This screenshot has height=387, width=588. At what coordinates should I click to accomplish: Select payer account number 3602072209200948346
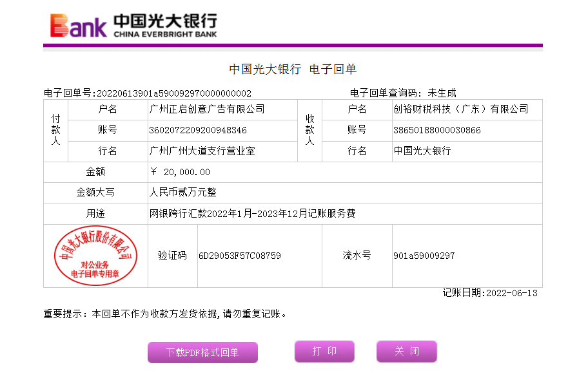point(198,130)
